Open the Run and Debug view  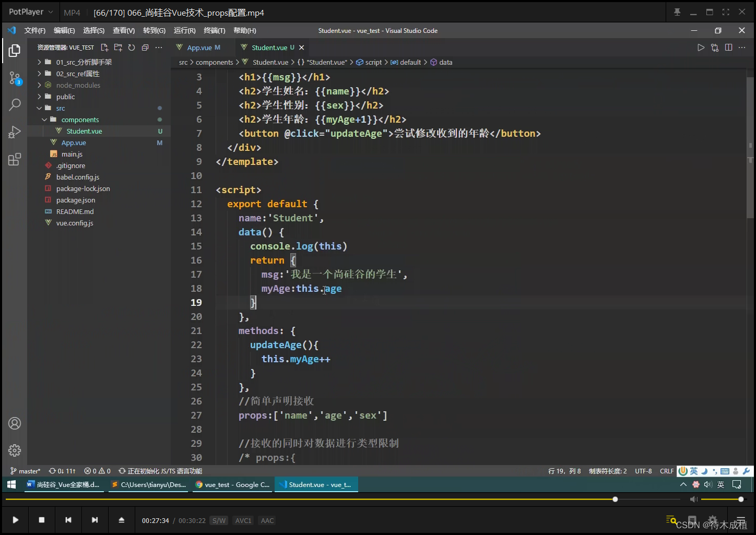(x=15, y=132)
